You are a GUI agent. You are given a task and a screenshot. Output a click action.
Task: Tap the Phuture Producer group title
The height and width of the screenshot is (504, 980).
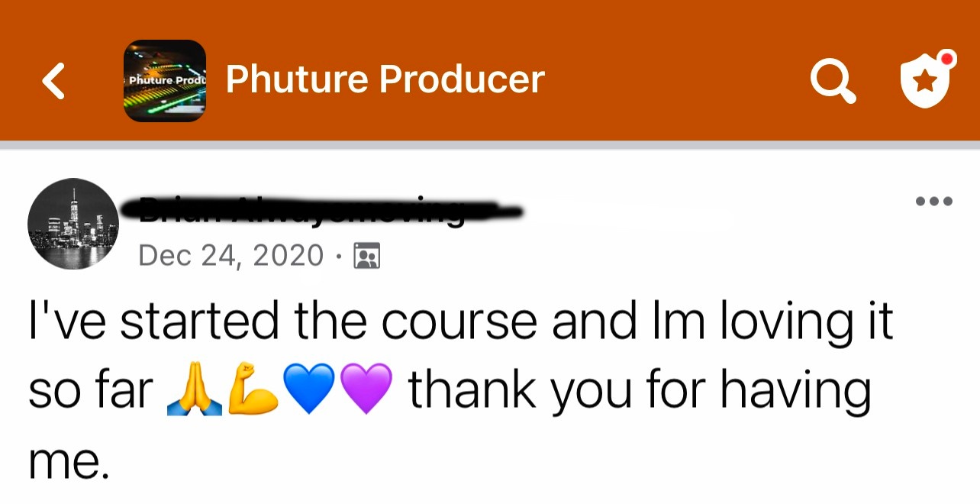(385, 79)
